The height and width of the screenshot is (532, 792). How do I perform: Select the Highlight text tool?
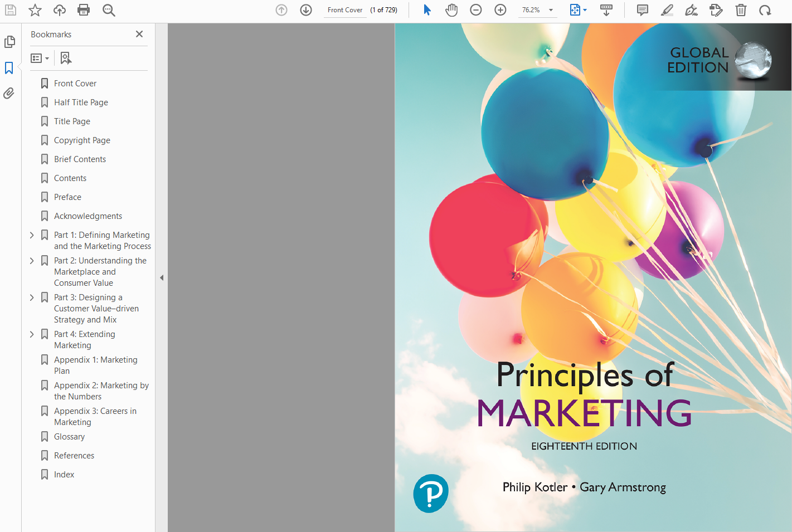[x=667, y=10]
